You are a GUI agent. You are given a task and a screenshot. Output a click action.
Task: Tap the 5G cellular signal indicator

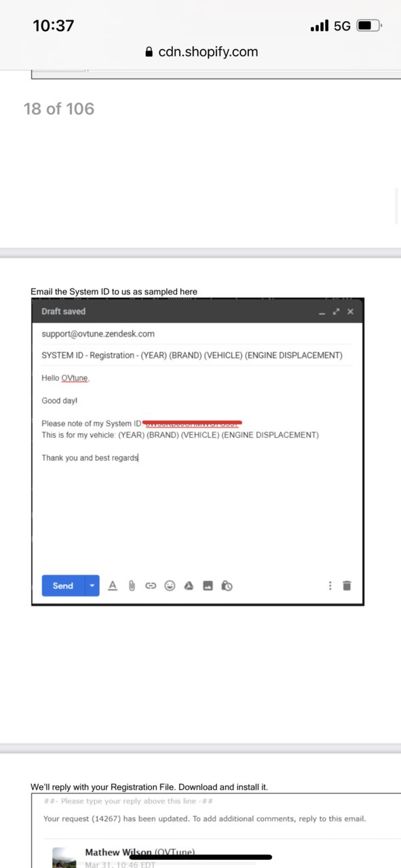(x=330, y=26)
